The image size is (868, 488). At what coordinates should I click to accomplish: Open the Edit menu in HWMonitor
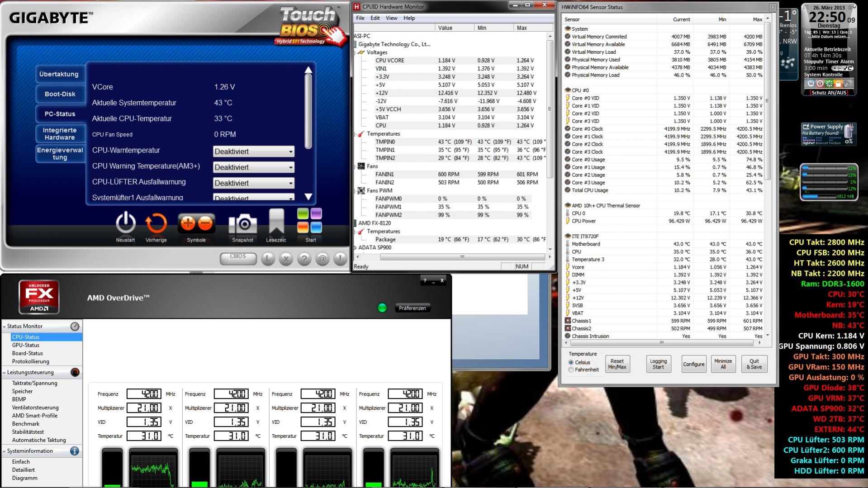point(375,18)
